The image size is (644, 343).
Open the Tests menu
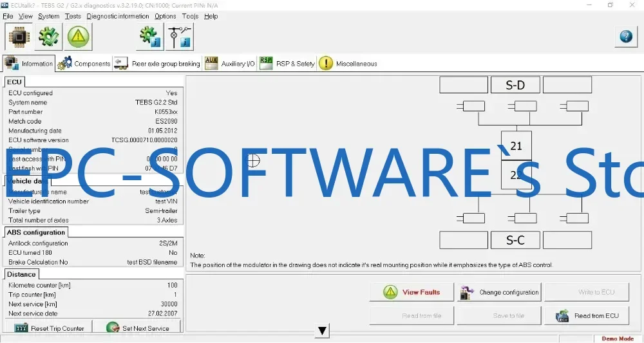coord(73,17)
